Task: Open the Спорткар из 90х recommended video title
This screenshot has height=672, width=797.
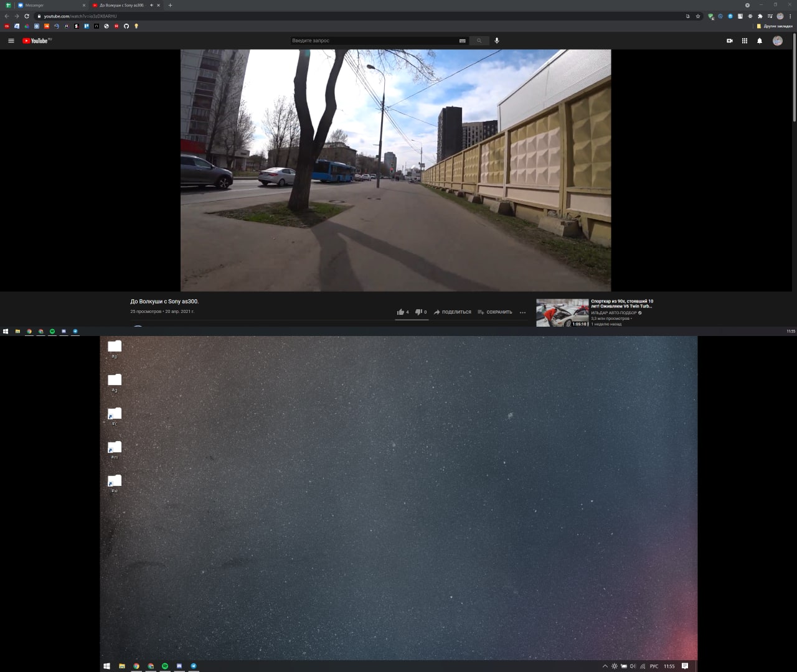Action: [622, 304]
